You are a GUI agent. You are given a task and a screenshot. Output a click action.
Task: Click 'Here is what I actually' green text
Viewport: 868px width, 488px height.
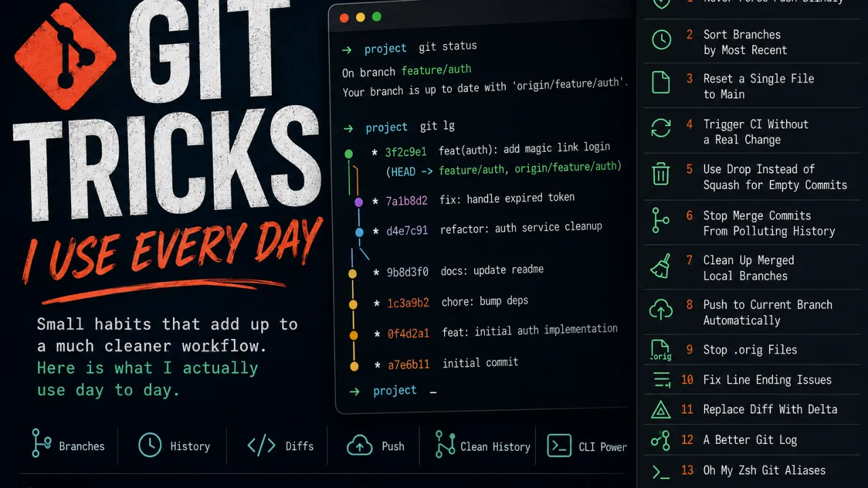[x=147, y=368]
